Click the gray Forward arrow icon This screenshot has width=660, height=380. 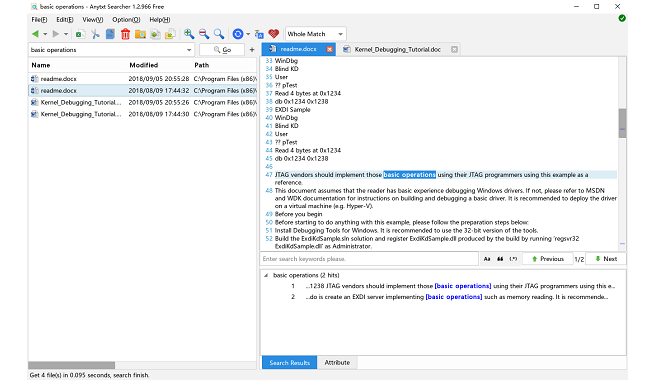point(56,34)
